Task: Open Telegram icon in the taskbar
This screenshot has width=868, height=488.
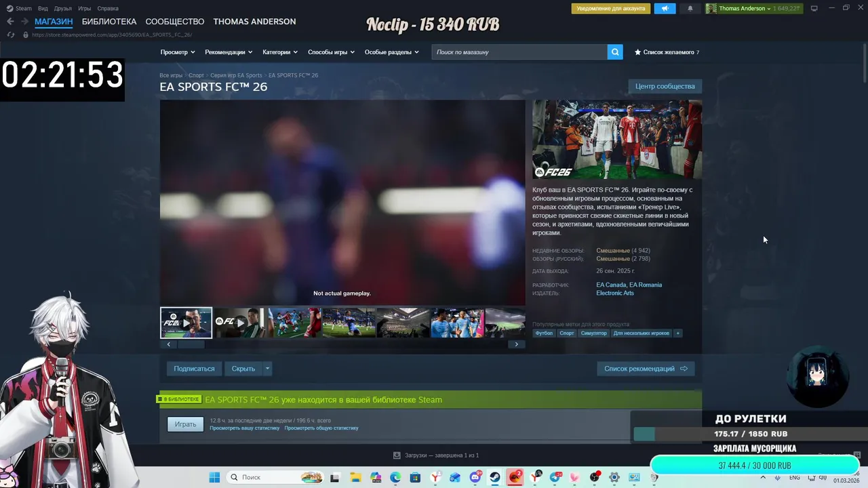Action: click(555, 477)
